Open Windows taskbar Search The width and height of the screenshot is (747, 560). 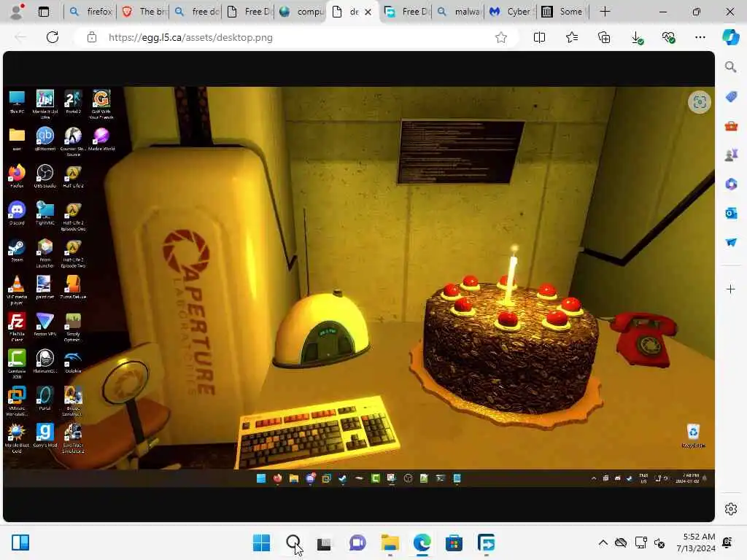coord(293,542)
